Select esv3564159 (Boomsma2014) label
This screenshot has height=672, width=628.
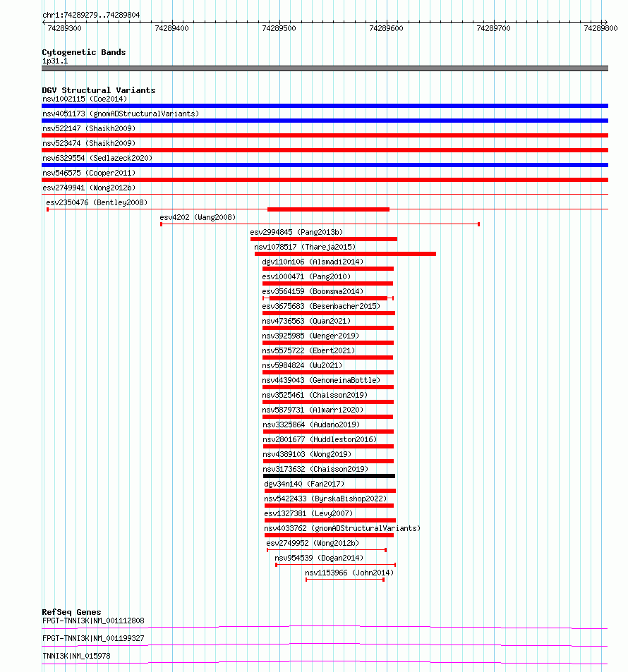(313, 291)
